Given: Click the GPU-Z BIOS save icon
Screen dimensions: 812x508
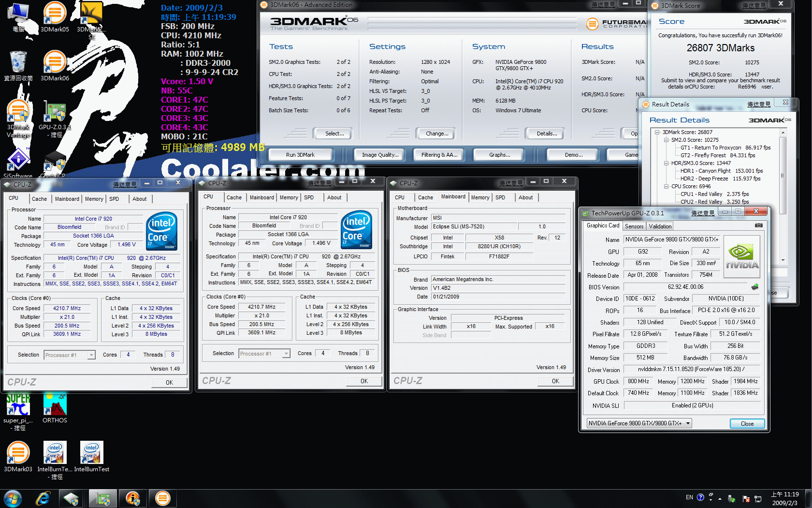Looking at the screenshot, I should 755,287.
